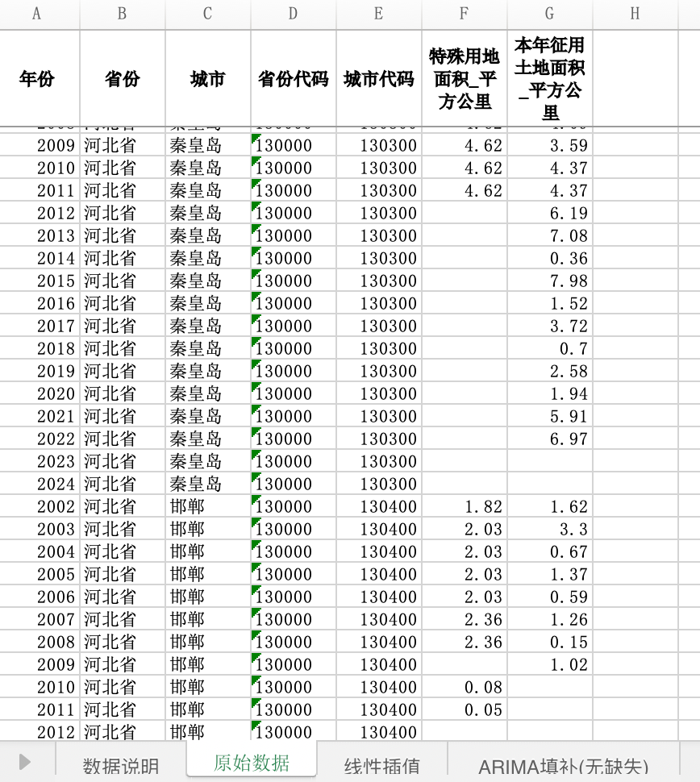Select the 2.36 value in 邯郸 2007 row

click(464, 619)
